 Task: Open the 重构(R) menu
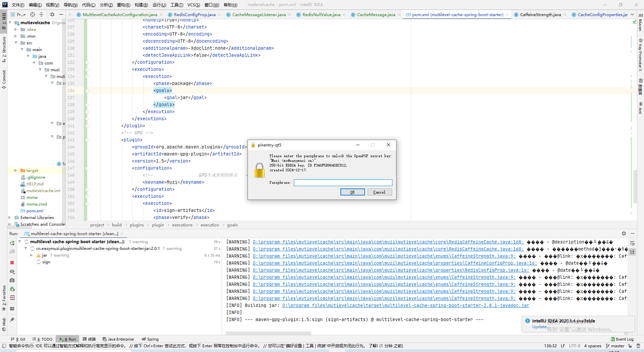[x=123, y=5]
